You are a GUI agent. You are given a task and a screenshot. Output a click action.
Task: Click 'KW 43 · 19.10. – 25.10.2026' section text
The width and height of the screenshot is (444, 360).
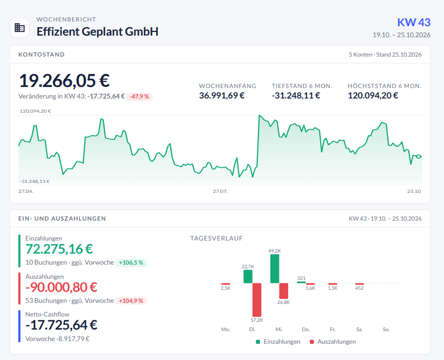pyautogui.click(x=385, y=219)
